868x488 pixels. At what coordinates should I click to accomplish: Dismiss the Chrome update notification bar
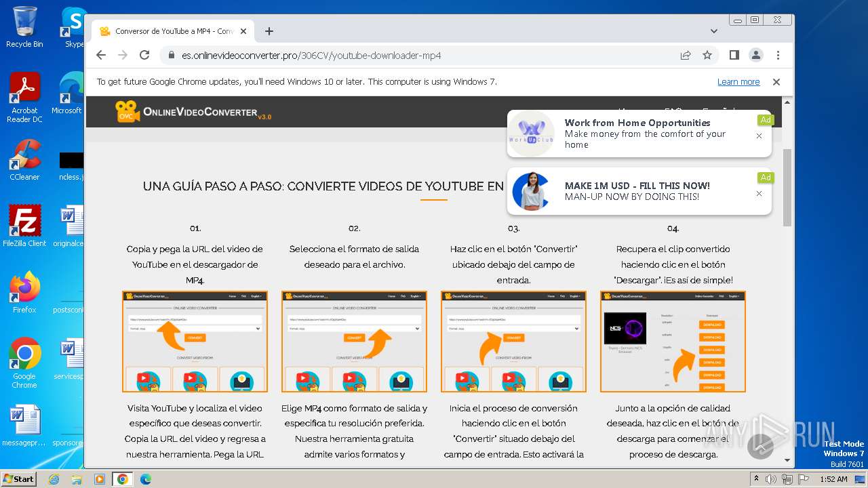click(776, 82)
